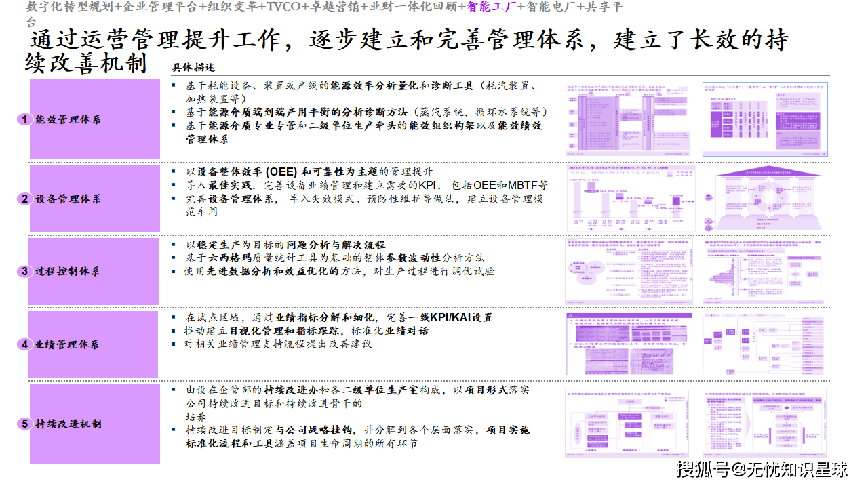
Task: Open the left thumbnail in the 持续改进机制 row
Action: point(628,423)
